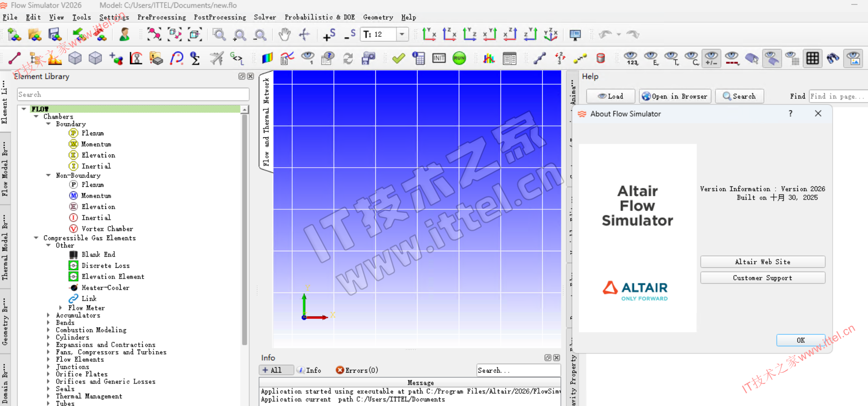Viewport: 868px width, 406px height.
Task: Click the isometric XYZ view icon
Action: click(551, 34)
